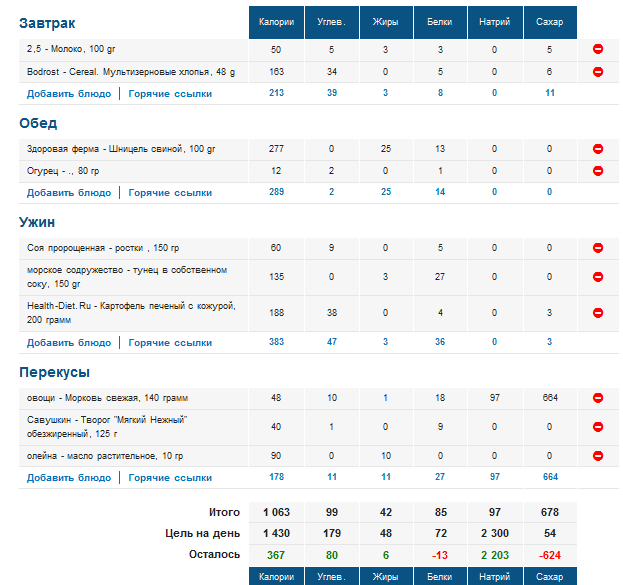Select Health-Diet.Ru Картофель печеный item

tap(131, 313)
